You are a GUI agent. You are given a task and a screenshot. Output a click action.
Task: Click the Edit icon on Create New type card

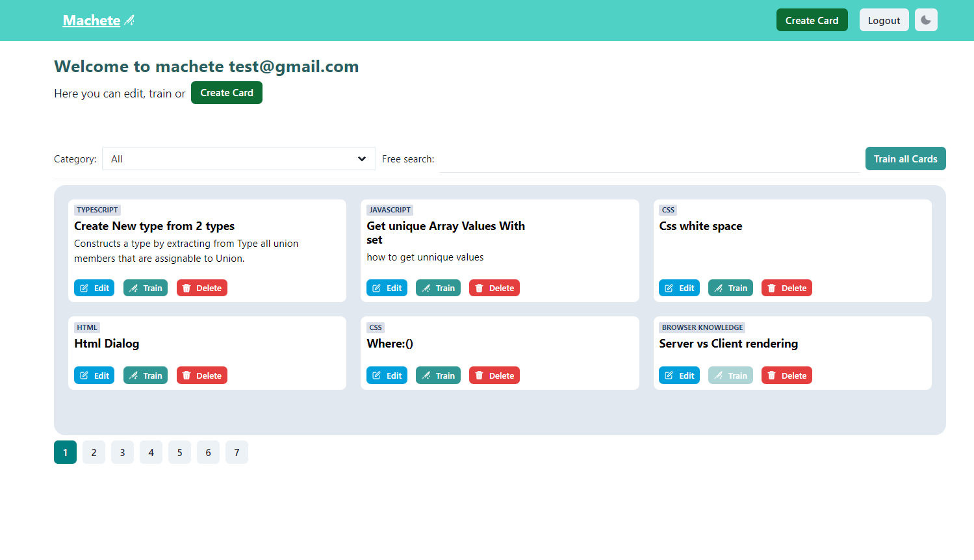tap(84, 288)
